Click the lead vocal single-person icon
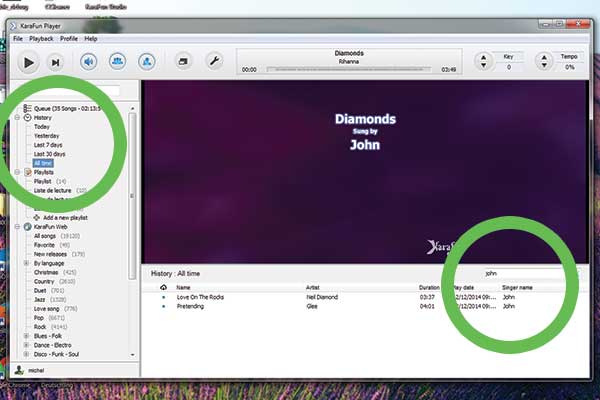600x400 pixels. tap(147, 61)
